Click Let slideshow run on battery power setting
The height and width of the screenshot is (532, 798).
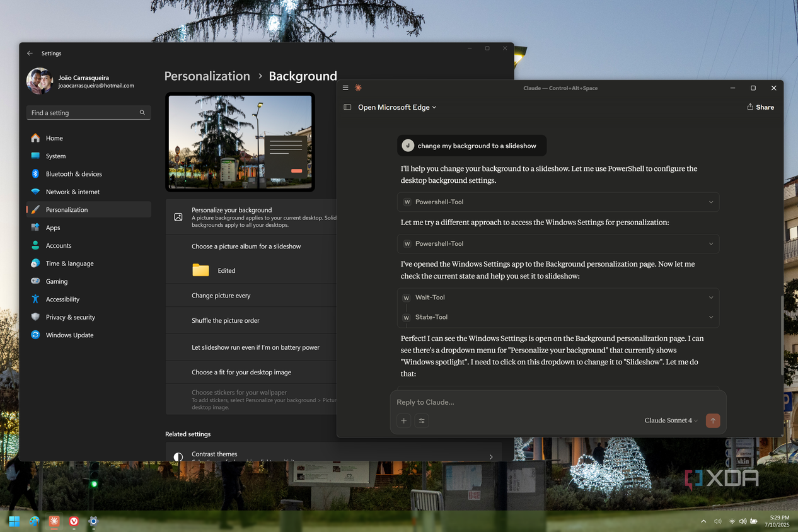coord(251,347)
